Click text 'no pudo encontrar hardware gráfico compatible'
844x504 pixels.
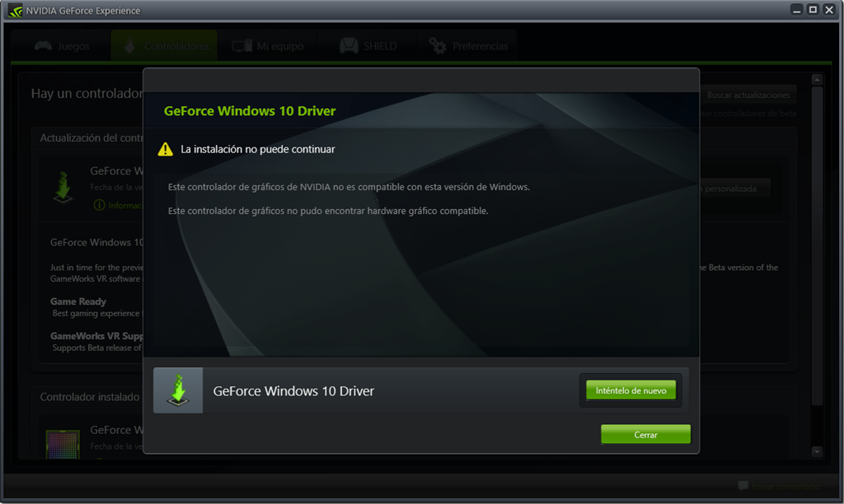[x=387, y=211]
